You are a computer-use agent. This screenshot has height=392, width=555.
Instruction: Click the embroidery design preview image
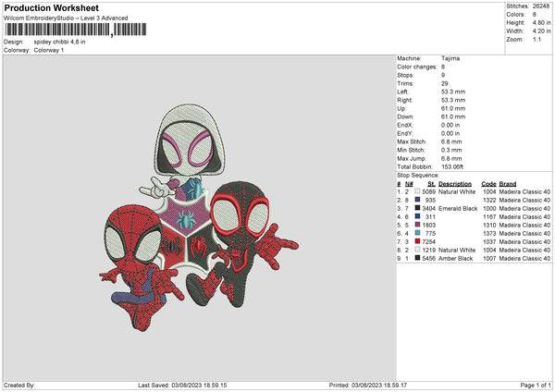tap(199, 217)
